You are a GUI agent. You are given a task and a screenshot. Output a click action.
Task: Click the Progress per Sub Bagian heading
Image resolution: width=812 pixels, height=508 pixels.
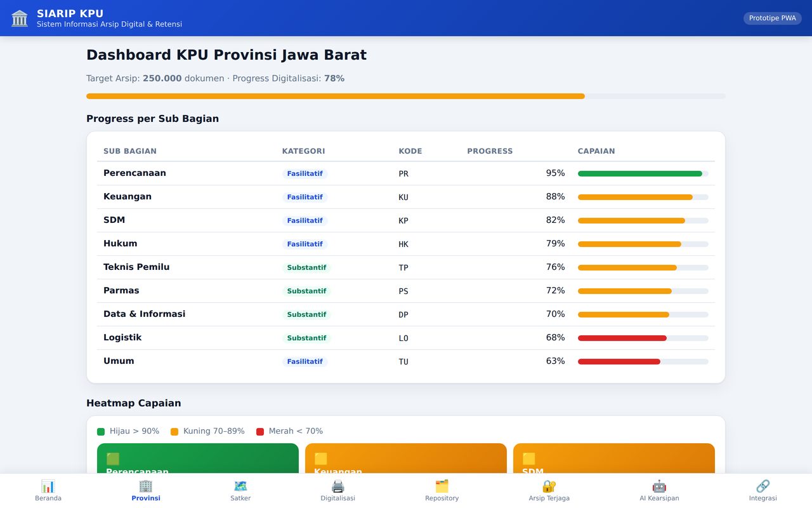tap(152, 119)
